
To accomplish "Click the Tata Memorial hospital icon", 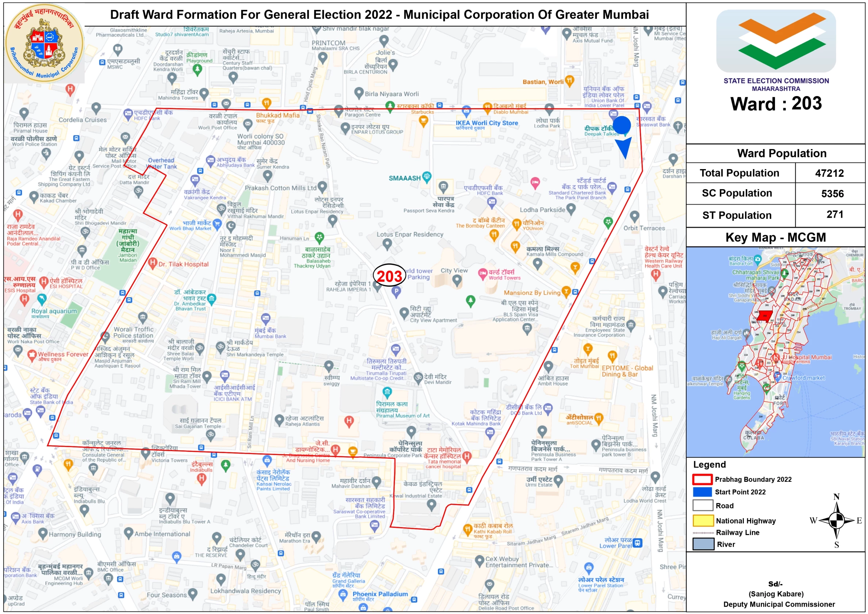I will click(467, 456).
